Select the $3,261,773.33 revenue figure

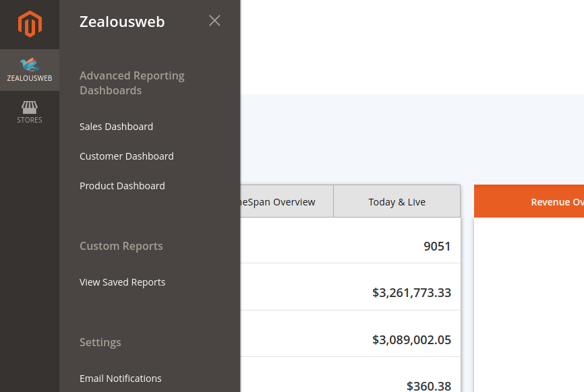(x=412, y=292)
